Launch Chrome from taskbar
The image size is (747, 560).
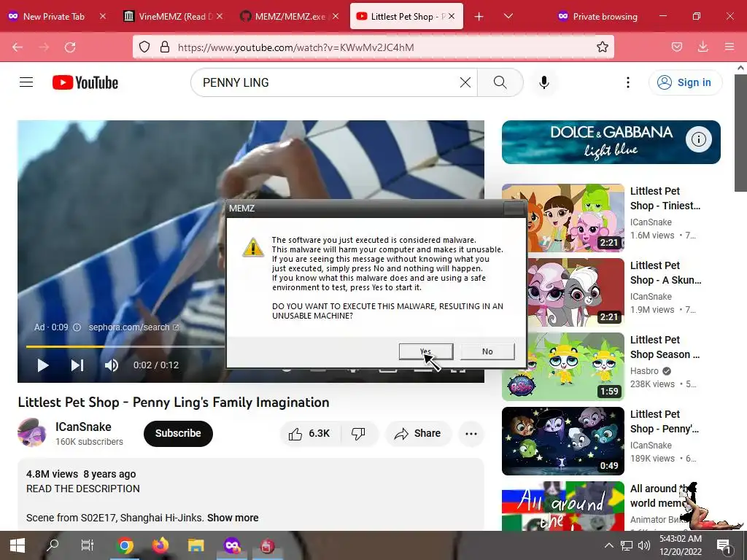point(125,545)
